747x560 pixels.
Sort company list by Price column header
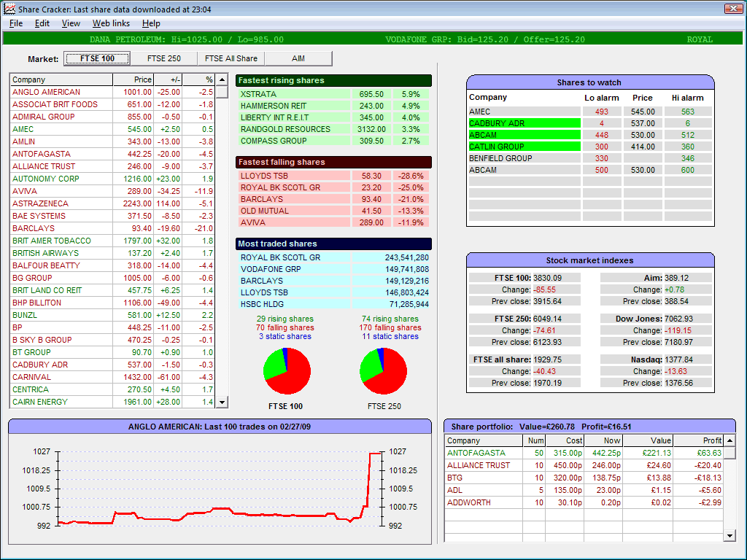pyautogui.click(x=133, y=79)
